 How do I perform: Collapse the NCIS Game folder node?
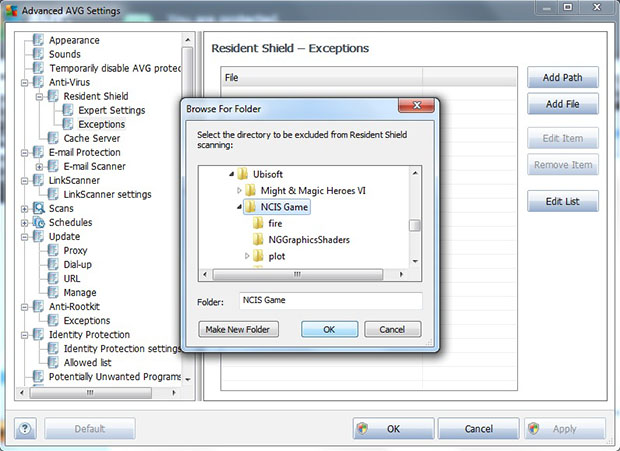[239, 207]
